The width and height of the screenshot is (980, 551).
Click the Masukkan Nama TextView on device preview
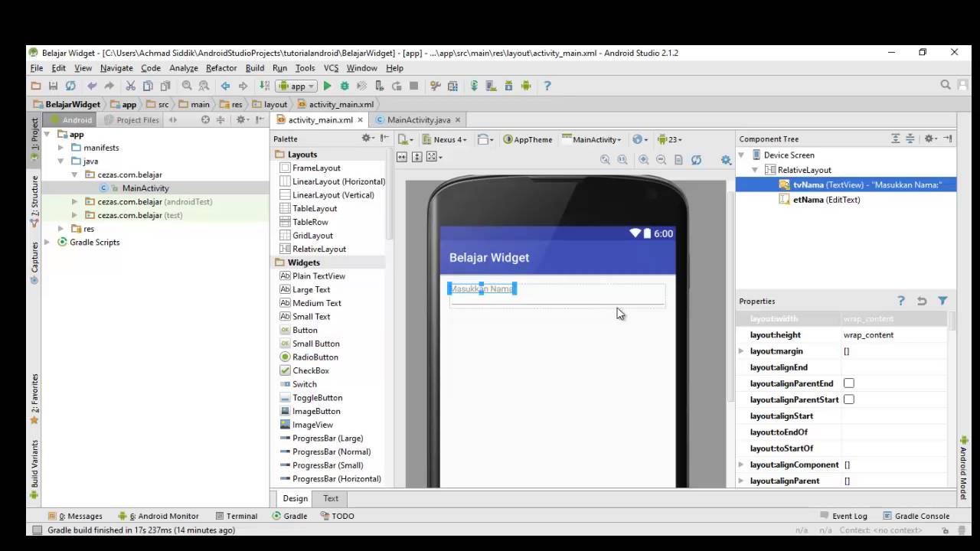(x=482, y=289)
